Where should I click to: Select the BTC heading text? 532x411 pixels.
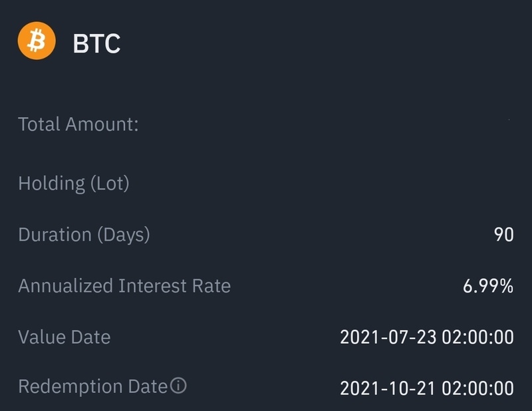tap(96, 43)
